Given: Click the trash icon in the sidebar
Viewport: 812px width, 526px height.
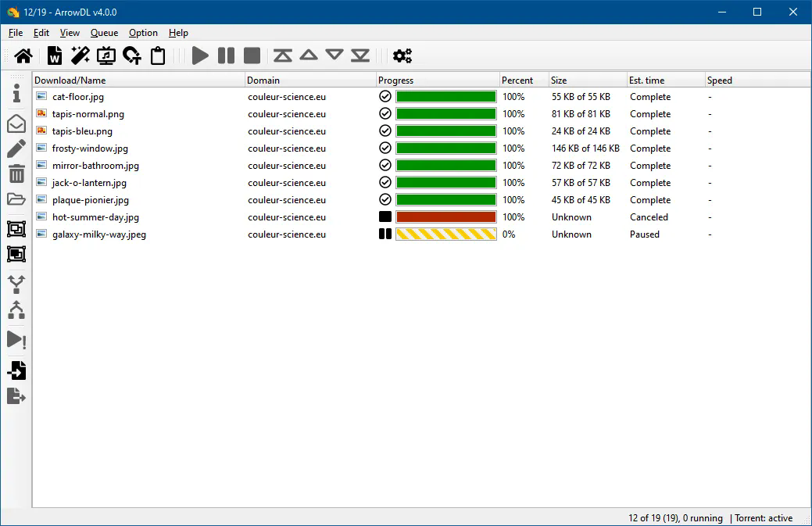Looking at the screenshot, I should coord(16,174).
